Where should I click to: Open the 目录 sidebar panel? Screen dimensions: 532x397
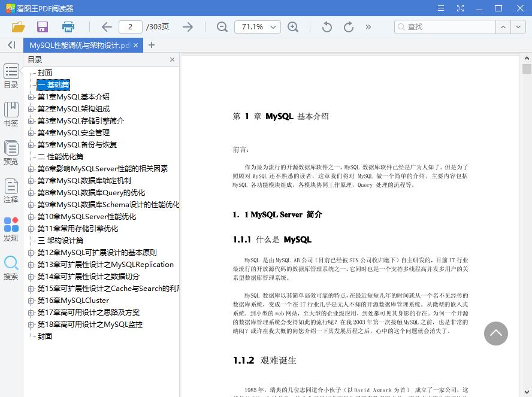[x=11, y=76]
